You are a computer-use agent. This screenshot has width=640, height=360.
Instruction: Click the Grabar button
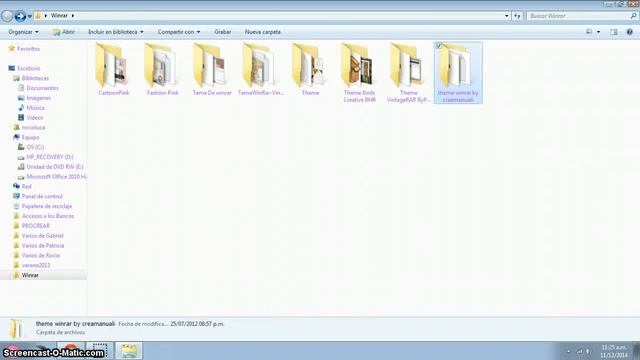coord(223,32)
